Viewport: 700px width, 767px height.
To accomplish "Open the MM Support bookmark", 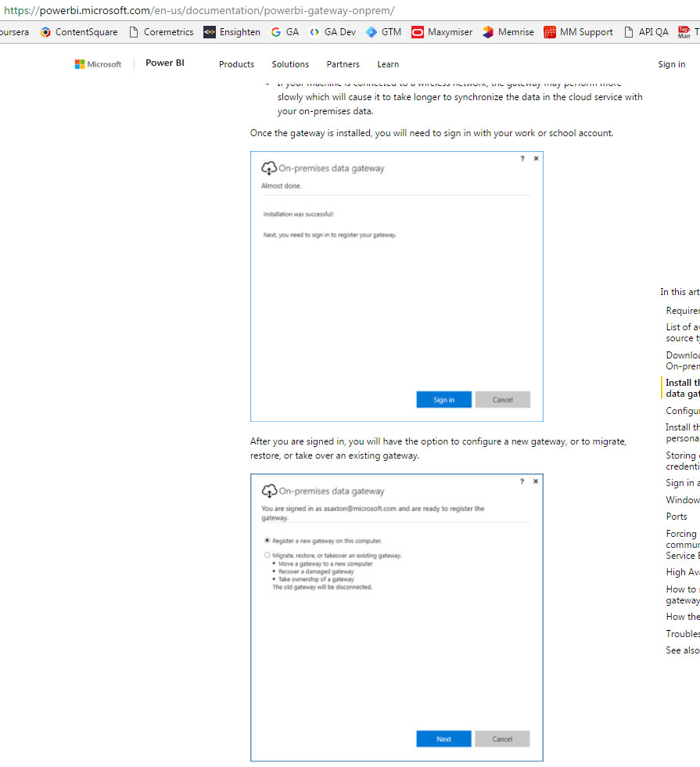I will pos(578,32).
